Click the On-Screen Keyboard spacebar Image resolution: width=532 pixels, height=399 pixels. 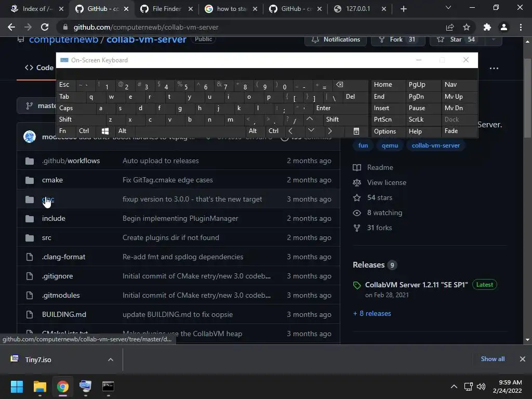(x=190, y=131)
